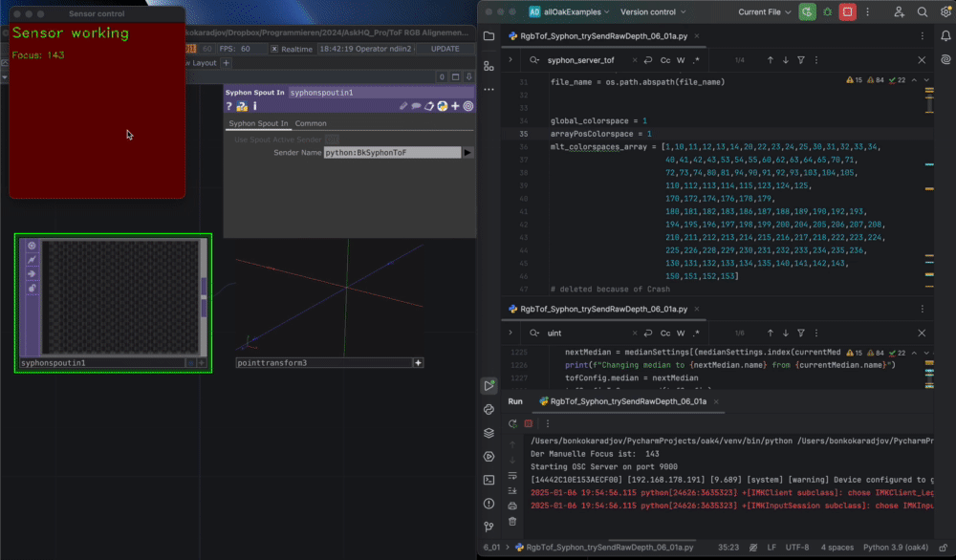Expand the Sender Name menu arrow
The image size is (956, 560).
click(467, 152)
